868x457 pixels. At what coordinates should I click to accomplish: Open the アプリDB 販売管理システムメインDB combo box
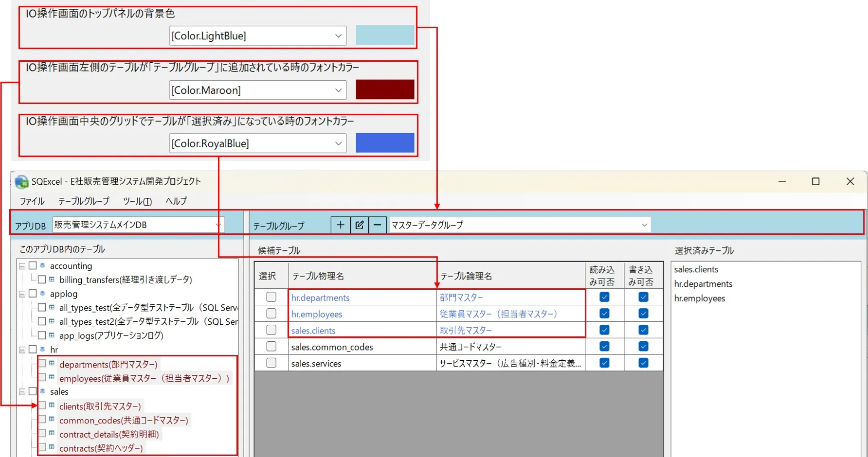[138, 225]
